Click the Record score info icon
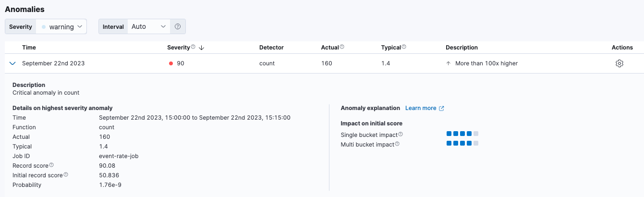This screenshot has height=197, width=644. (51, 165)
